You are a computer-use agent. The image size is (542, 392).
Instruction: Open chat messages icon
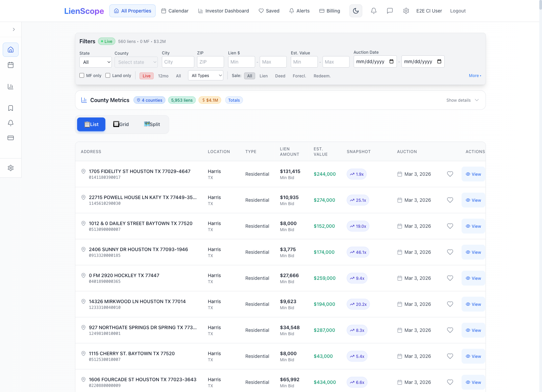tap(390, 11)
